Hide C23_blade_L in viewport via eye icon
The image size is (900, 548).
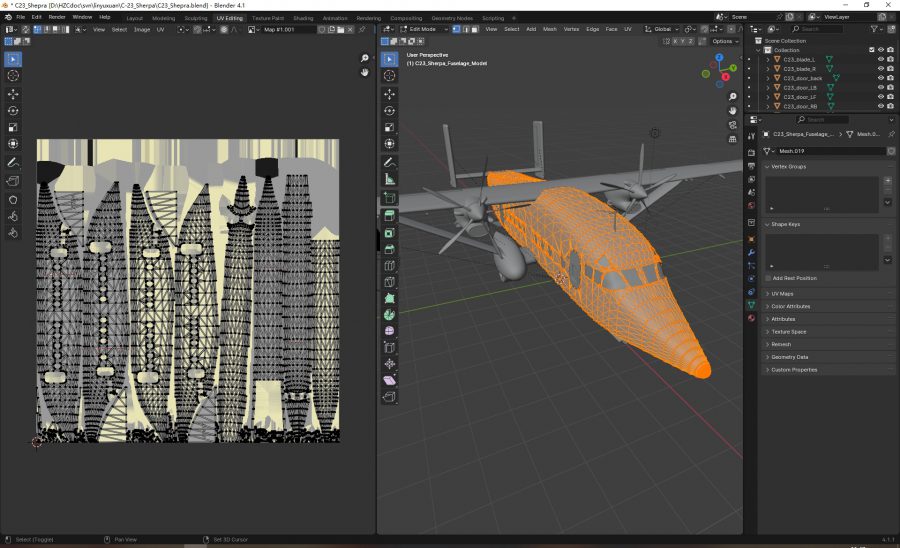click(880, 59)
